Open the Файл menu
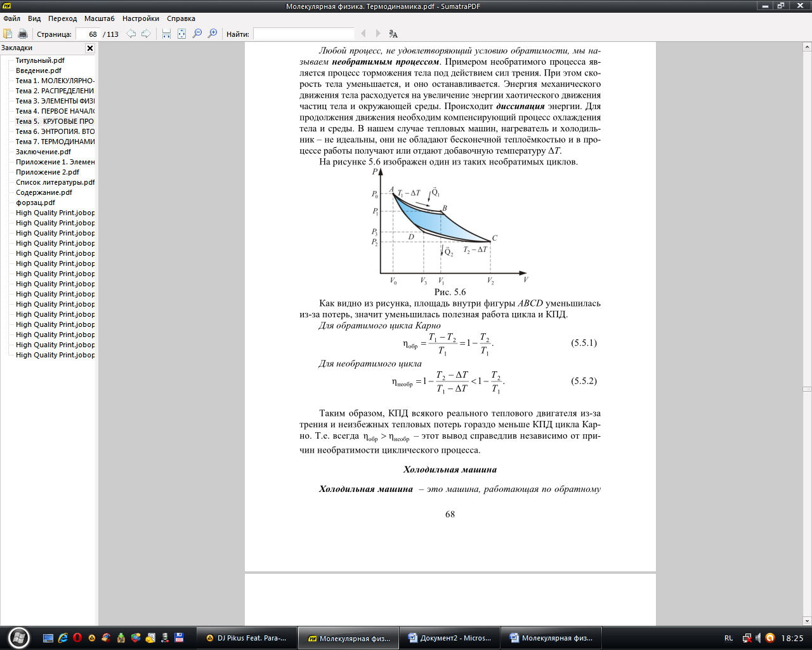The height and width of the screenshot is (650, 812). (11, 18)
